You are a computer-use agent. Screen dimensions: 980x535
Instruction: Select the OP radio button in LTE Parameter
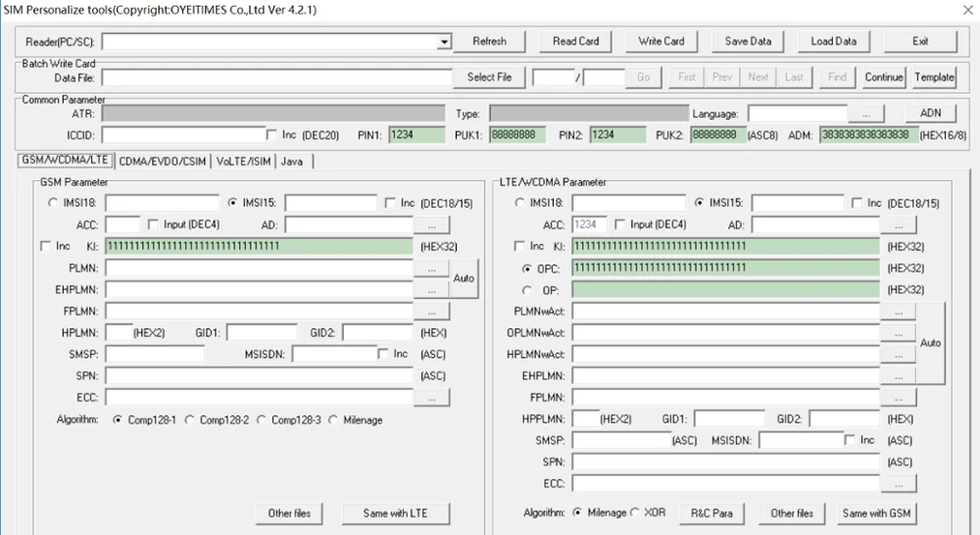(x=527, y=291)
